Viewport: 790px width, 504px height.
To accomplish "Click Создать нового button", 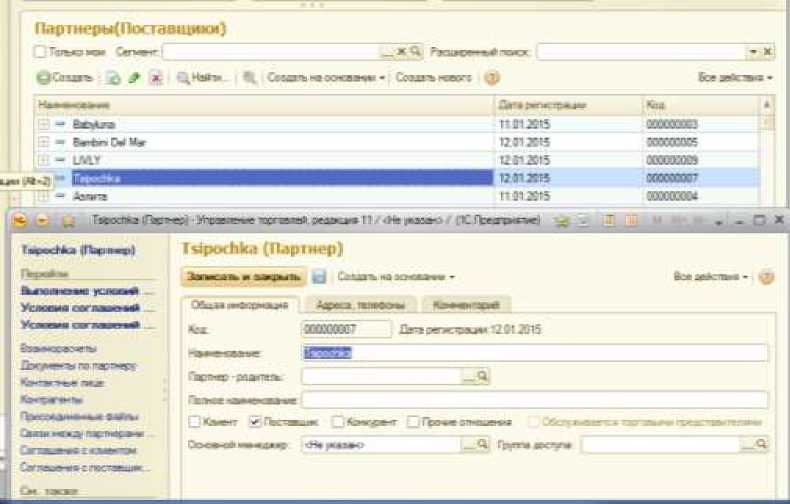I will [433, 78].
